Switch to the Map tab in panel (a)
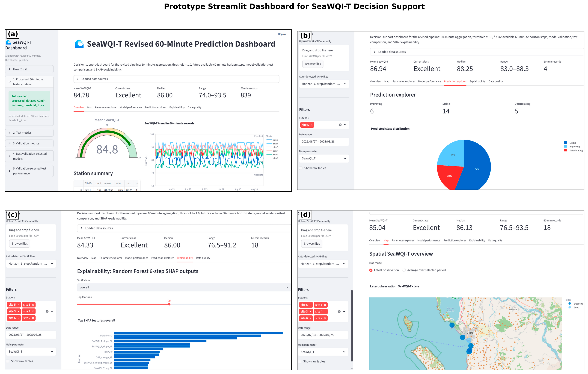 pos(90,108)
